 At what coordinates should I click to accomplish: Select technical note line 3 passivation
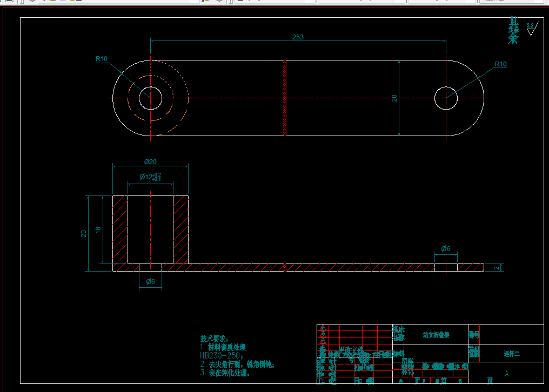pos(225,373)
